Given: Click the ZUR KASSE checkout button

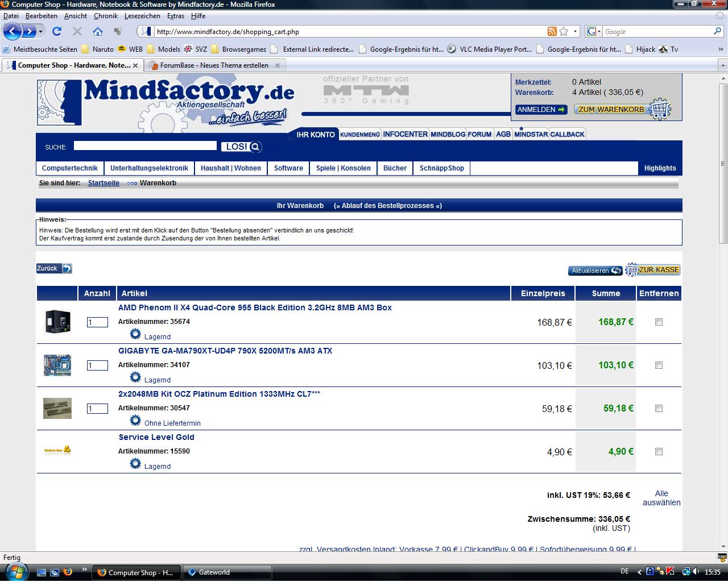Looking at the screenshot, I should pos(653,270).
